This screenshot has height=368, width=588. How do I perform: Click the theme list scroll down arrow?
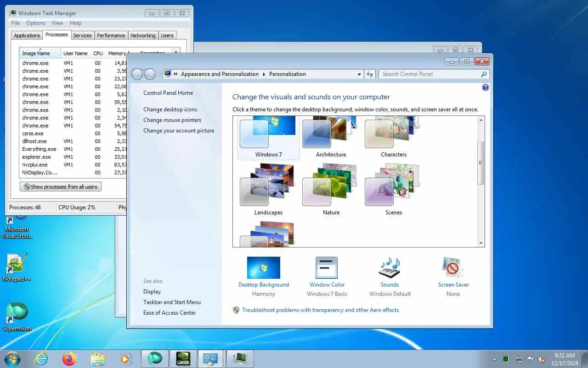pos(481,243)
